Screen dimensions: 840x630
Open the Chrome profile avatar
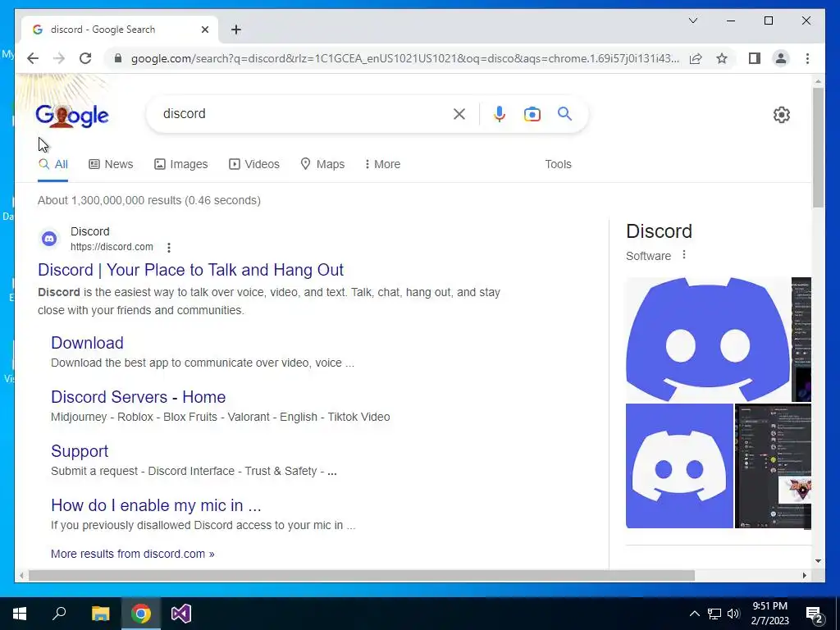coord(781,58)
